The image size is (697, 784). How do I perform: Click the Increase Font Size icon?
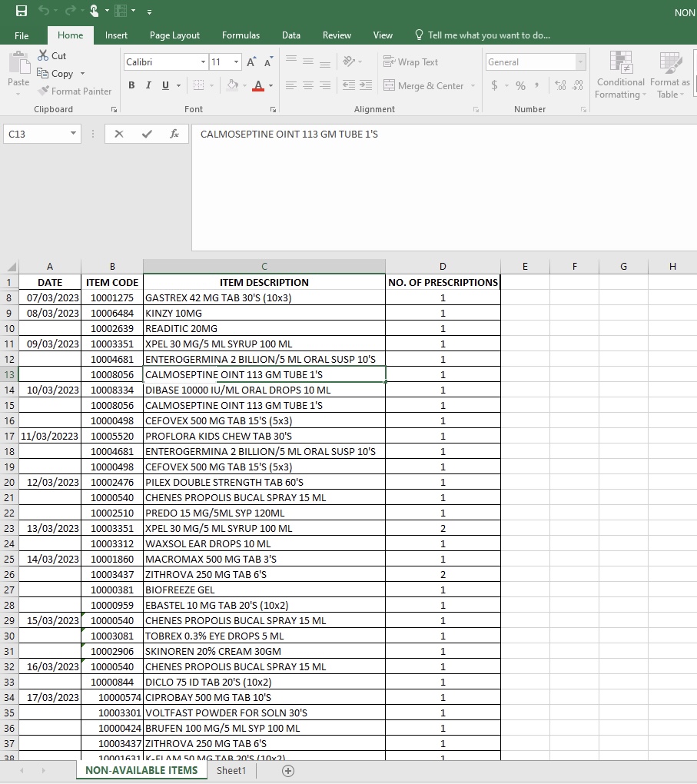click(251, 62)
